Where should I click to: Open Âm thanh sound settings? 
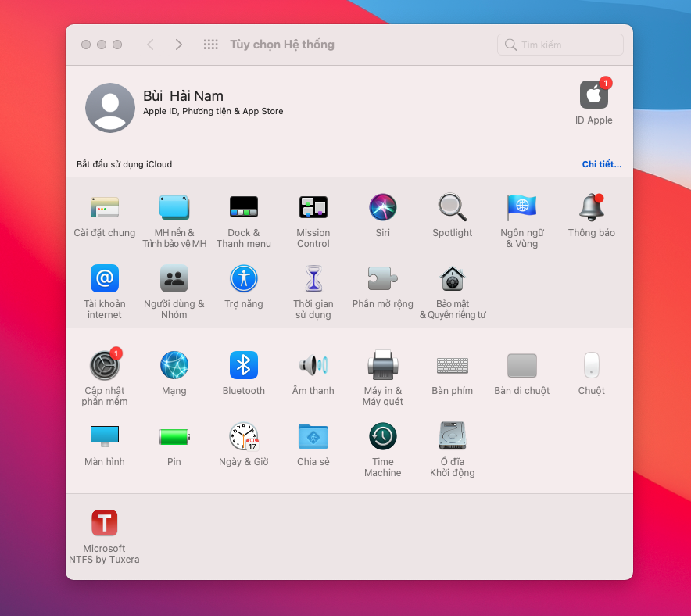313,365
